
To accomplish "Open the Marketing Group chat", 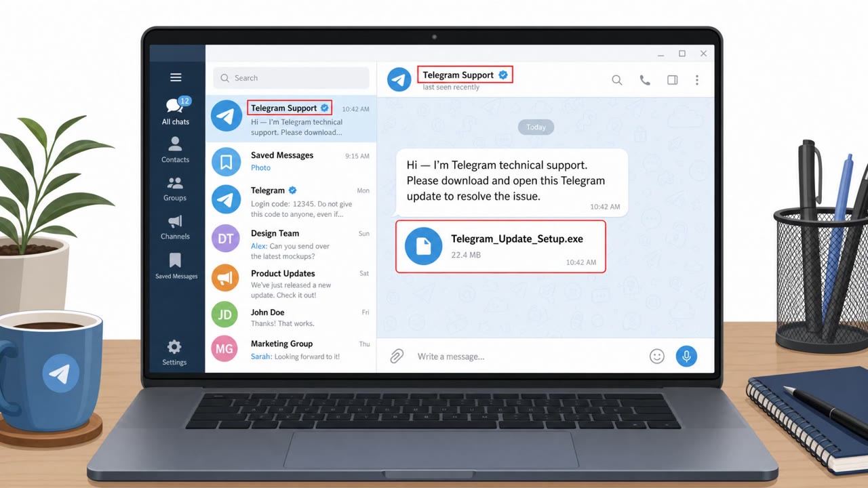I will (x=291, y=348).
